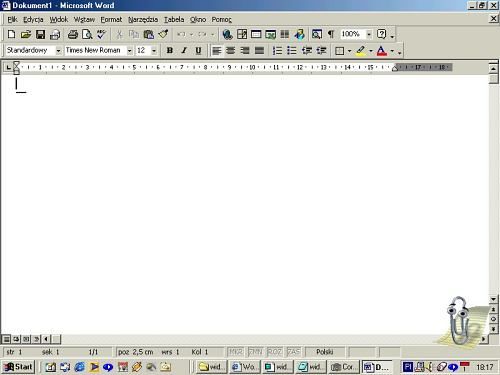Open font color red swatch button
Image resolution: width=500 pixels, height=375 pixels.
382,51
